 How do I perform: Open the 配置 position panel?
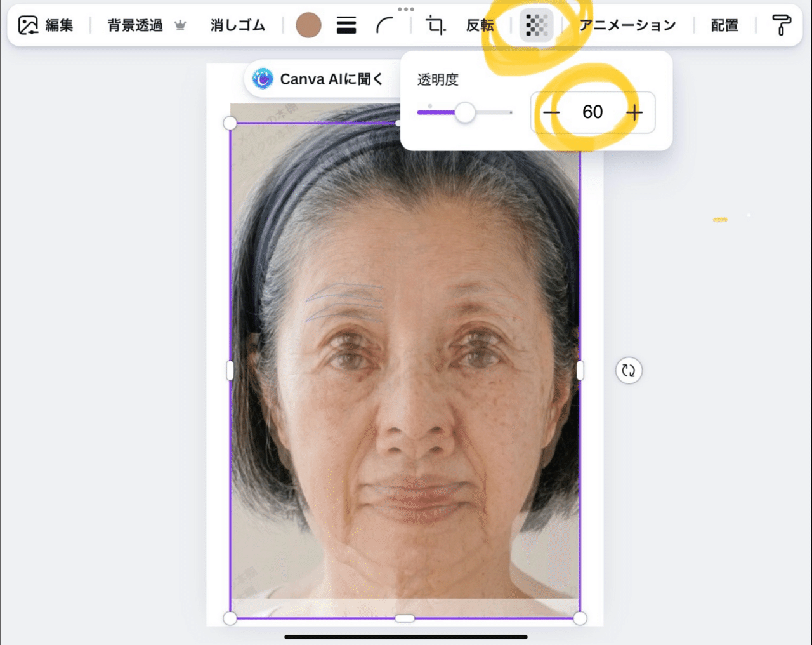click(724, 25)
